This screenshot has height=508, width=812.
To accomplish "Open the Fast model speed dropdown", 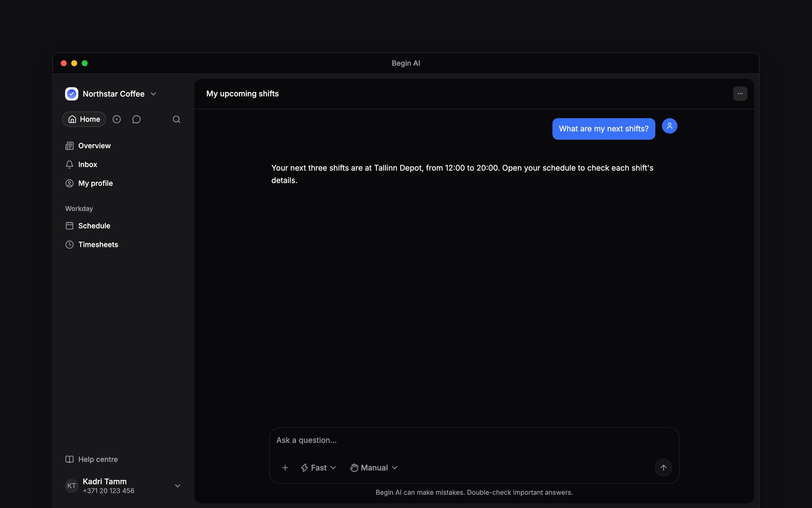I will pyautogui.click(x=318, y=468).
